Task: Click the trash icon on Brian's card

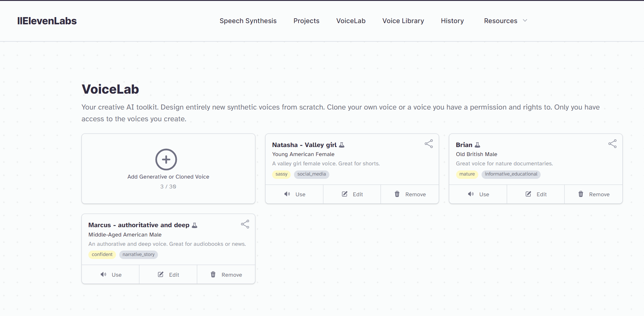Action: click(581, 194)
